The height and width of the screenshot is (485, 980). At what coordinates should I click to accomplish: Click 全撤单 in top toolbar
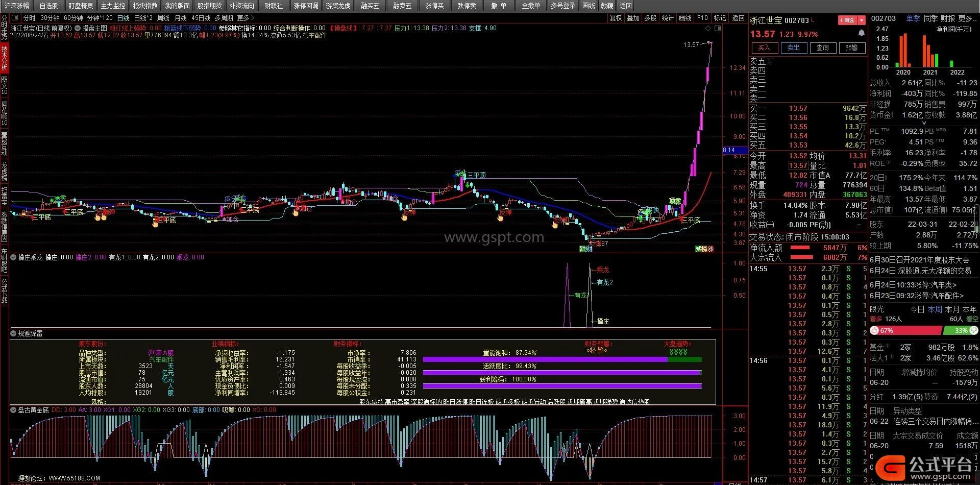tap(531, 6)
